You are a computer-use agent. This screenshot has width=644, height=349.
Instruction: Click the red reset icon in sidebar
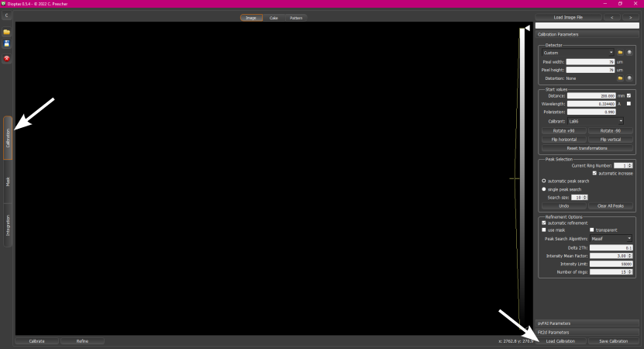pyautogui.click(x=6, y=59)
